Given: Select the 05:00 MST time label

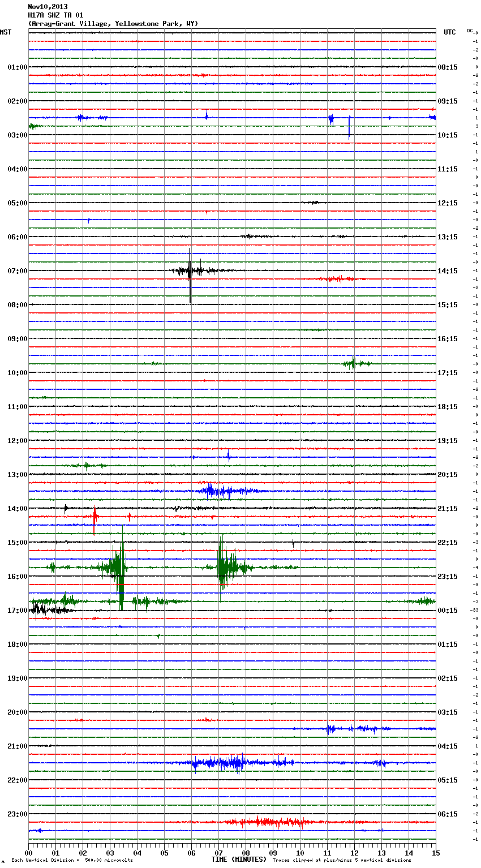Looking at the screenshot, I should [x=18, y=203].
